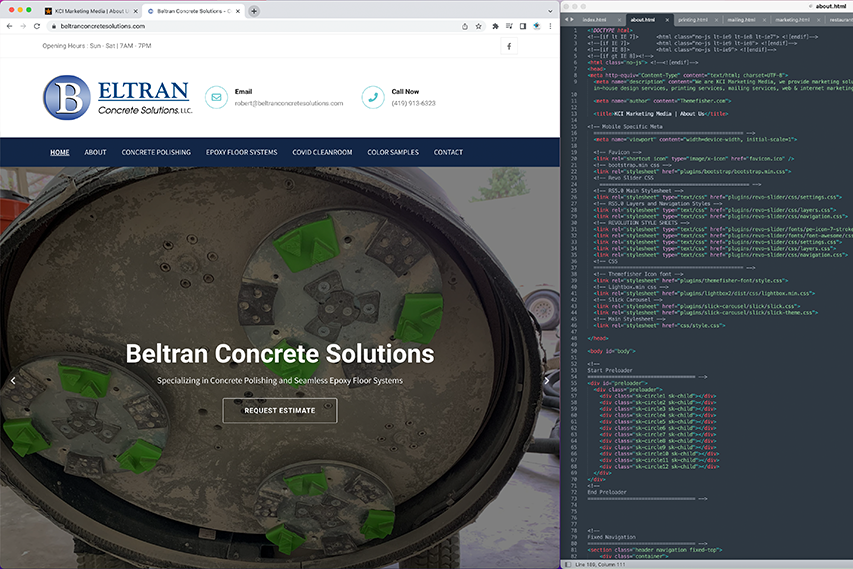Advance slider with the right arrow
This screenshot has height=569, width=853.
[x=546, y=381]
